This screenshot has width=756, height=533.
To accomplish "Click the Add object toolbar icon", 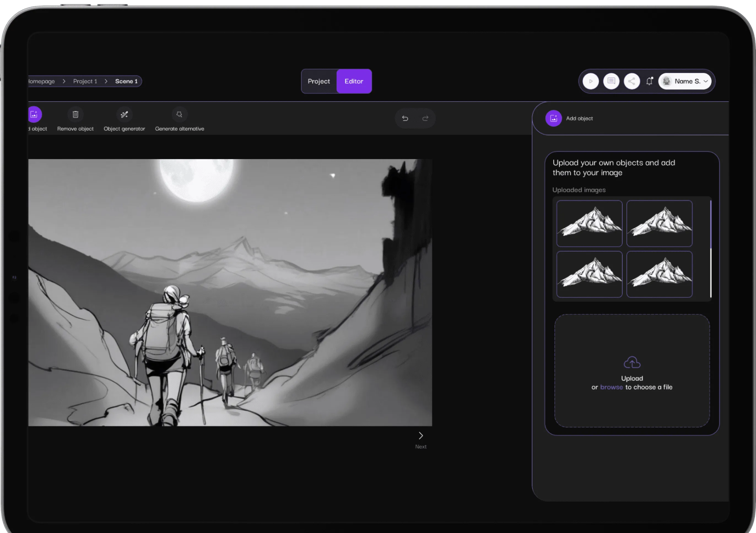I will pos(34,115).
